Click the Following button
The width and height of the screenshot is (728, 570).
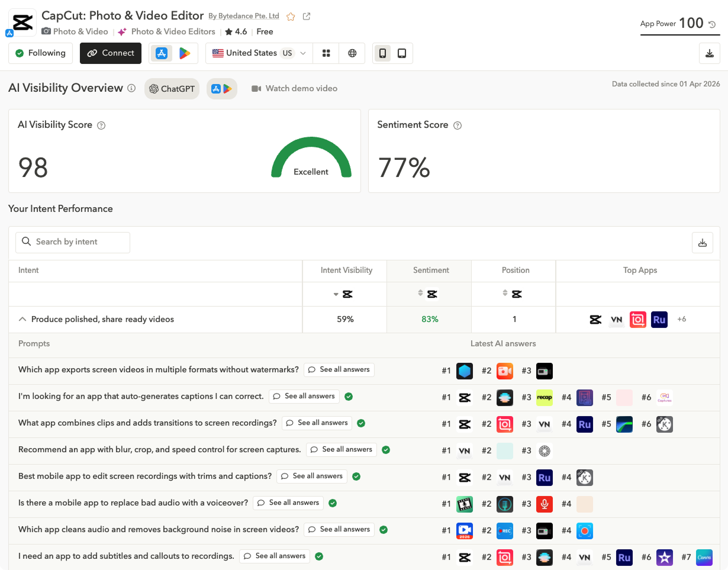click(x=41, y=53)
